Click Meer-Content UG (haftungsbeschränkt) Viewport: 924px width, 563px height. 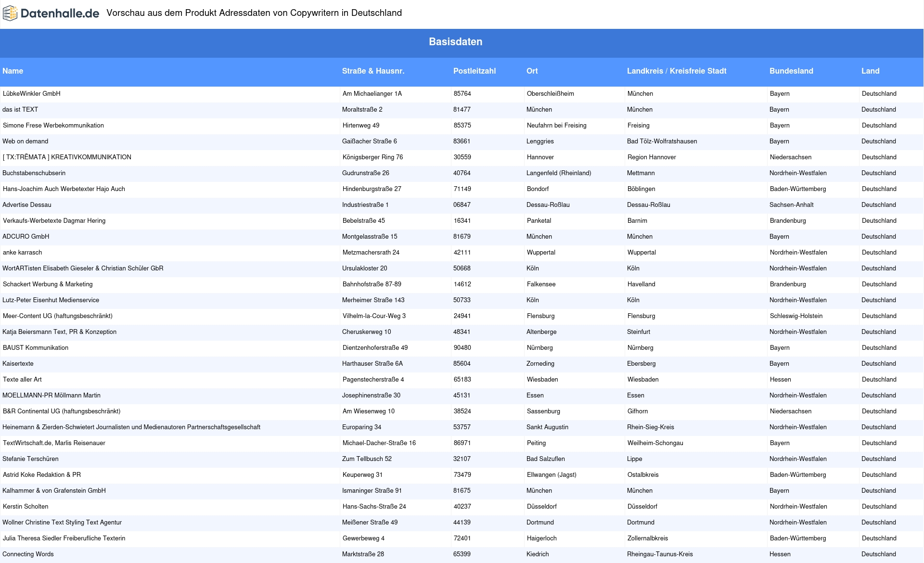point(58,316)
